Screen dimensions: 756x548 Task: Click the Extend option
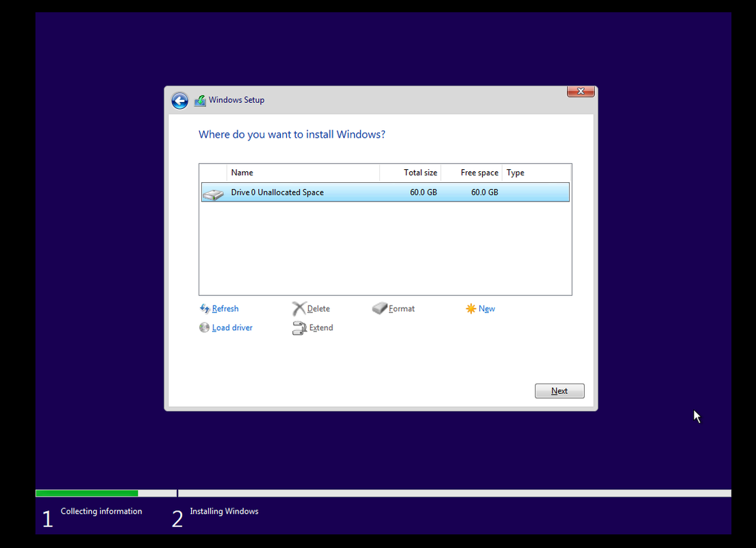pos(321,327)
